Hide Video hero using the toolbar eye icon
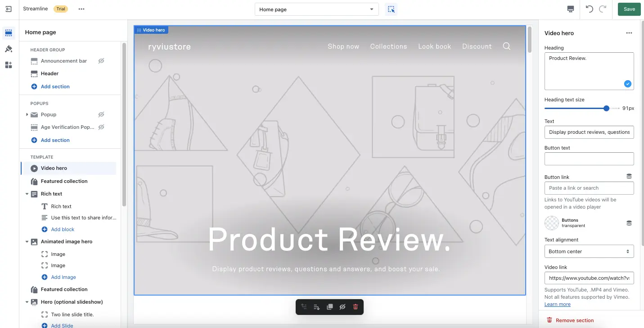This screenshot has width=644, height=328. coord(342,307)
